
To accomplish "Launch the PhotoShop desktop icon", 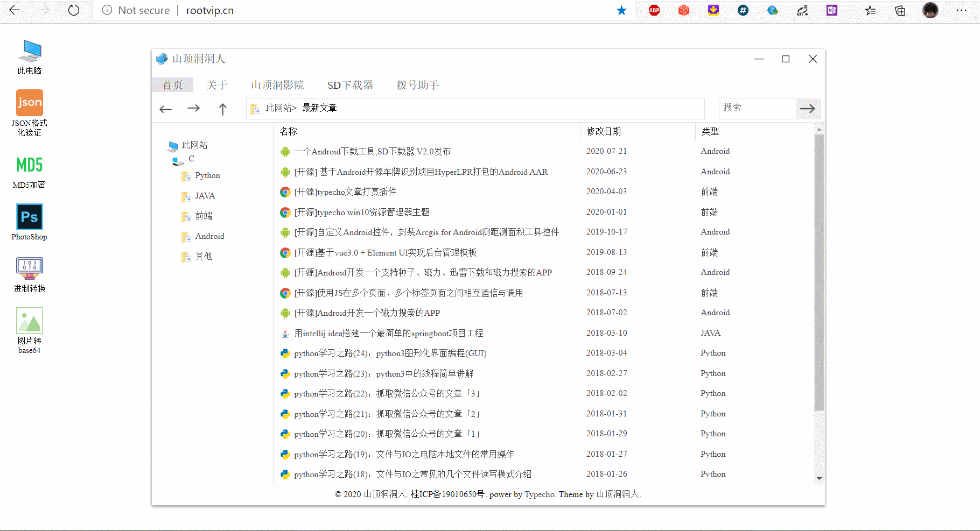I will tap(29, 217).
